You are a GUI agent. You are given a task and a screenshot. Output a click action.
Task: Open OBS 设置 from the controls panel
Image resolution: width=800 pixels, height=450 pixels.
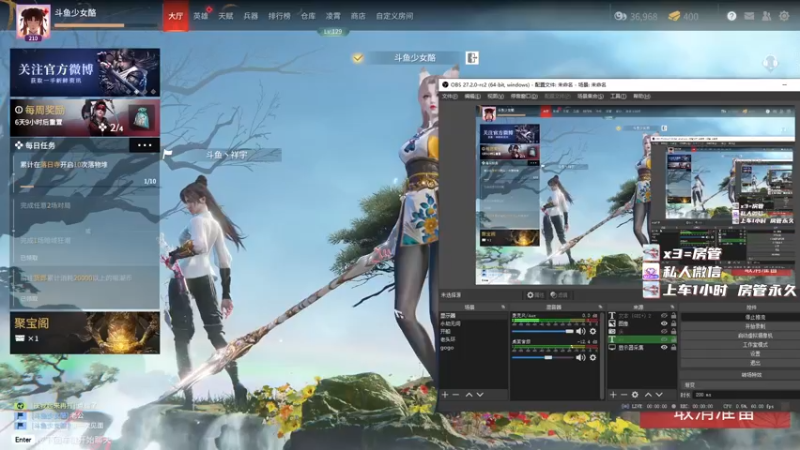(741, 354)
